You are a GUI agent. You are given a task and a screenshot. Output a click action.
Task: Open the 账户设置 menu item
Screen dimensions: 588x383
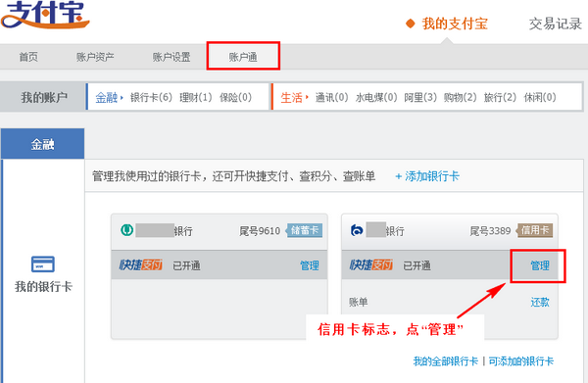pos(171,57)
